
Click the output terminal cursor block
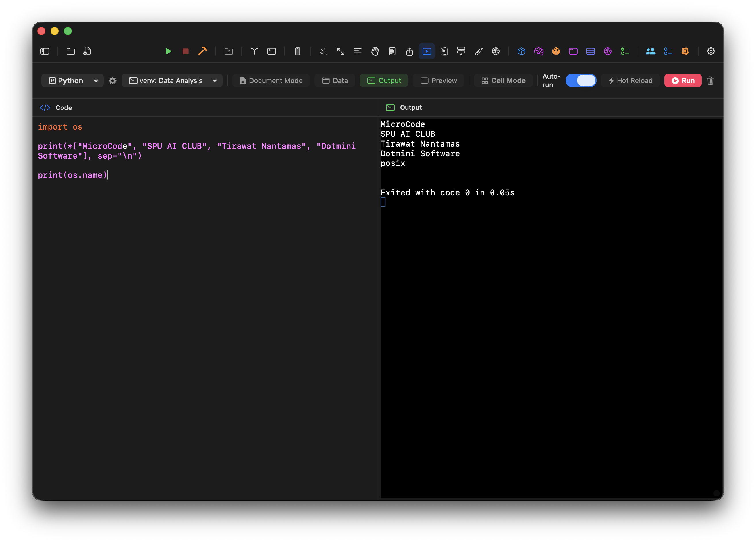tap(383, 202)
